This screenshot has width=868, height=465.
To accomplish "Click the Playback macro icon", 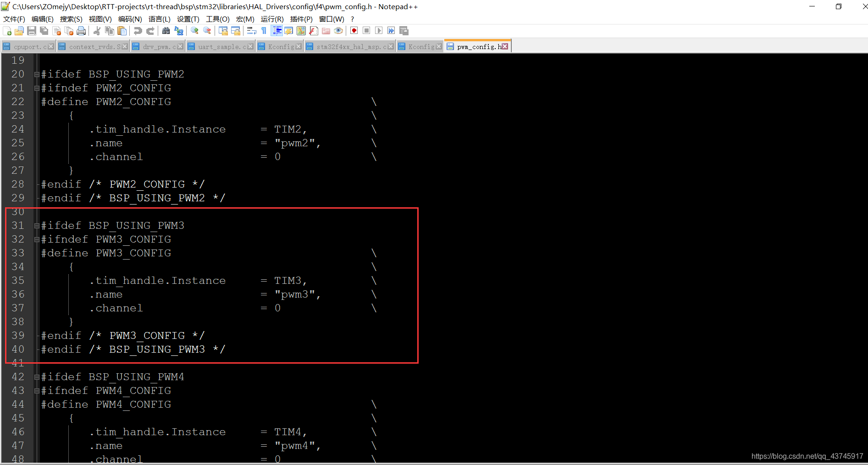I will coord(379,31).
